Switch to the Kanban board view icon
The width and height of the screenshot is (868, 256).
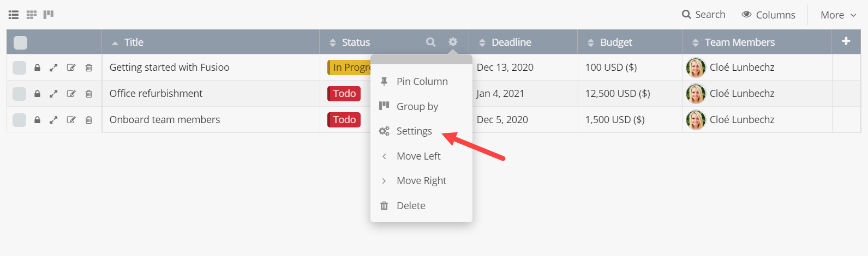tap(49, 15)
